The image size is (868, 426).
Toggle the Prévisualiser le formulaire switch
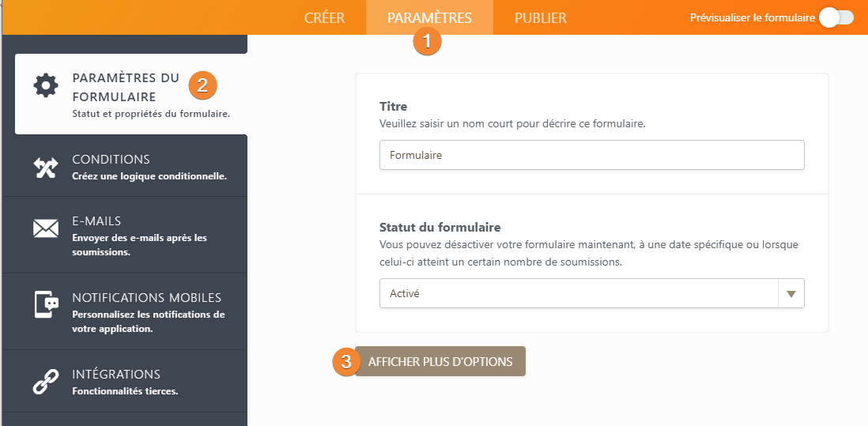836,17
